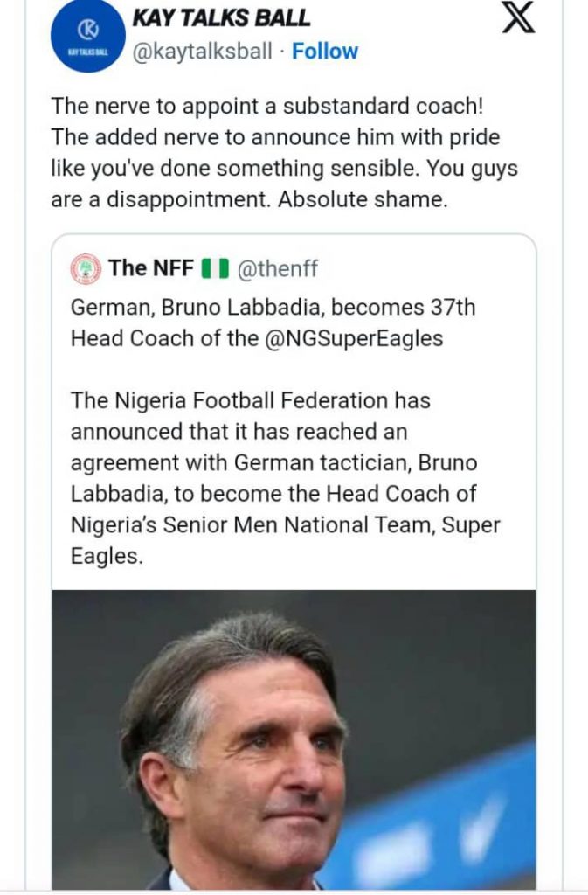Follow the @kaytalksball account

pos(325,52)
